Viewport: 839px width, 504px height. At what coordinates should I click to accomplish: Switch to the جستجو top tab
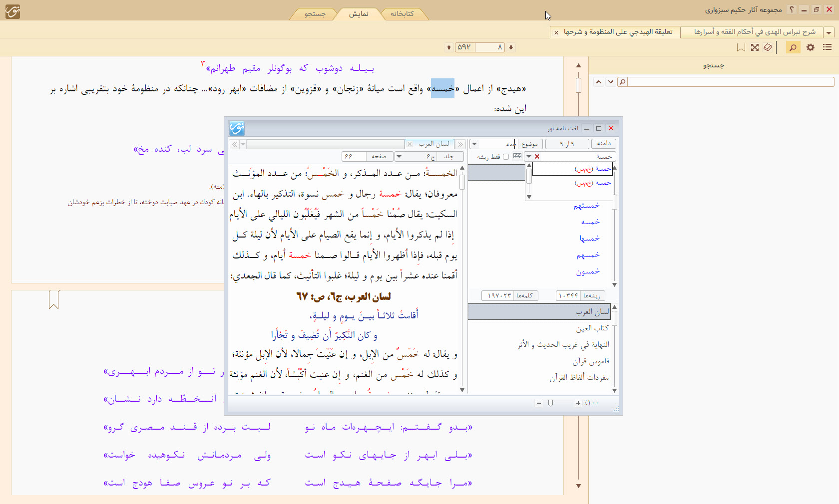point(315,14)
